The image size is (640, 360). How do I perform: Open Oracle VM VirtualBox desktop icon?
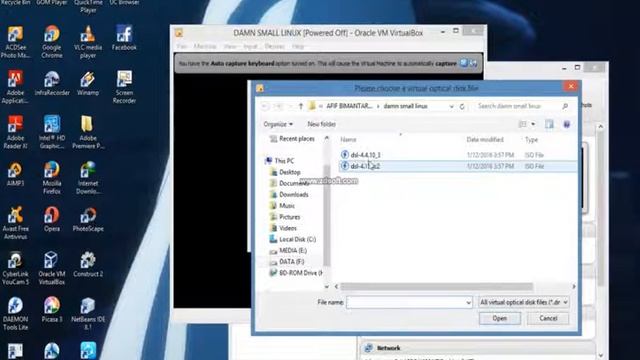click(x=52, y=268)
